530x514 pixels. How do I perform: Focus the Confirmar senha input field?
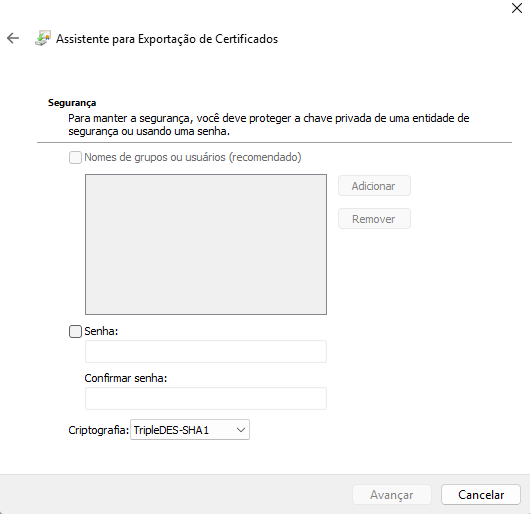206,398
